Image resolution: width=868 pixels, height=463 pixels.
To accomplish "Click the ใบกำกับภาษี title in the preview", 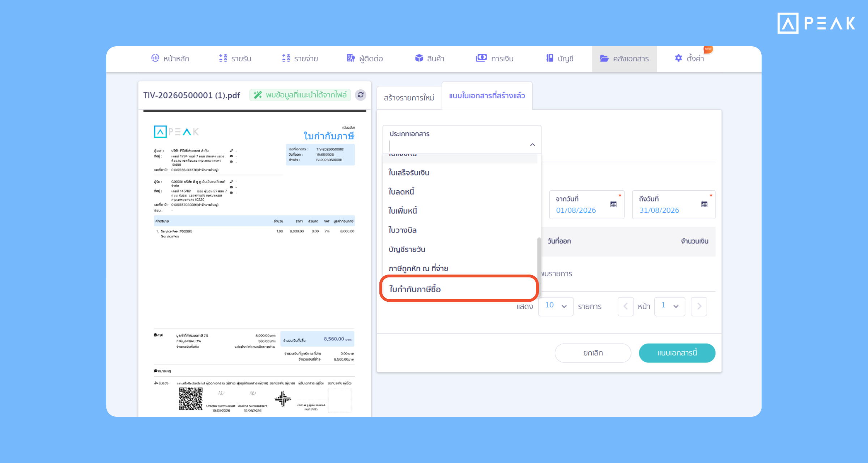I will pyautogui.click(x=329, y=136).
